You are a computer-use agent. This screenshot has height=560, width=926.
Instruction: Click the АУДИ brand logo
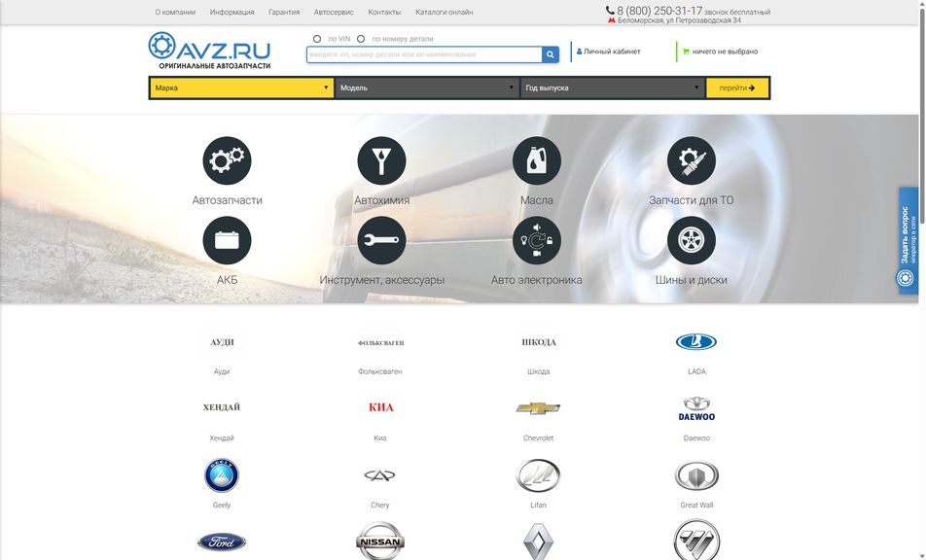[x=222, y=342]
